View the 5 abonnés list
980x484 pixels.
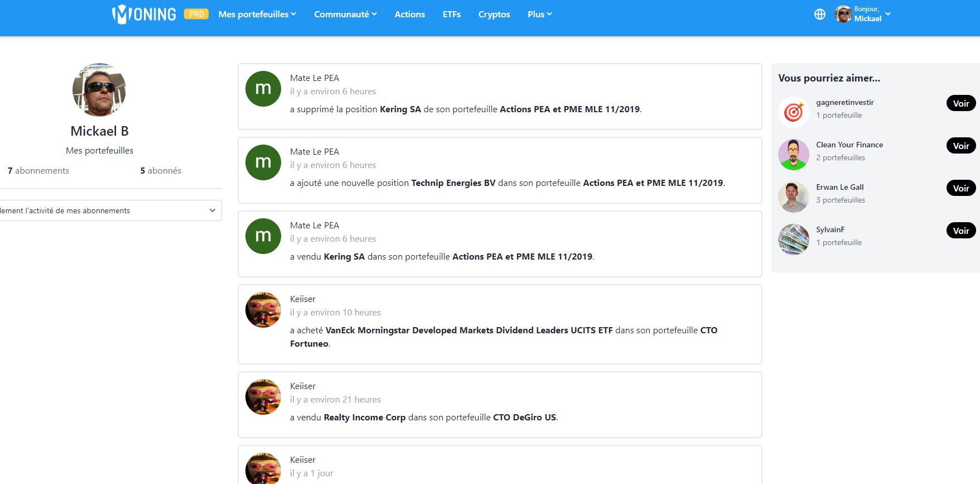click(161, 170)
